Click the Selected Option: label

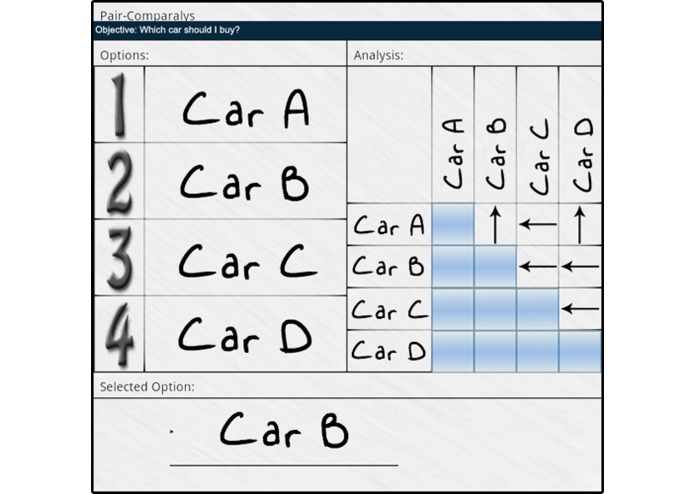tap(147, 387)
